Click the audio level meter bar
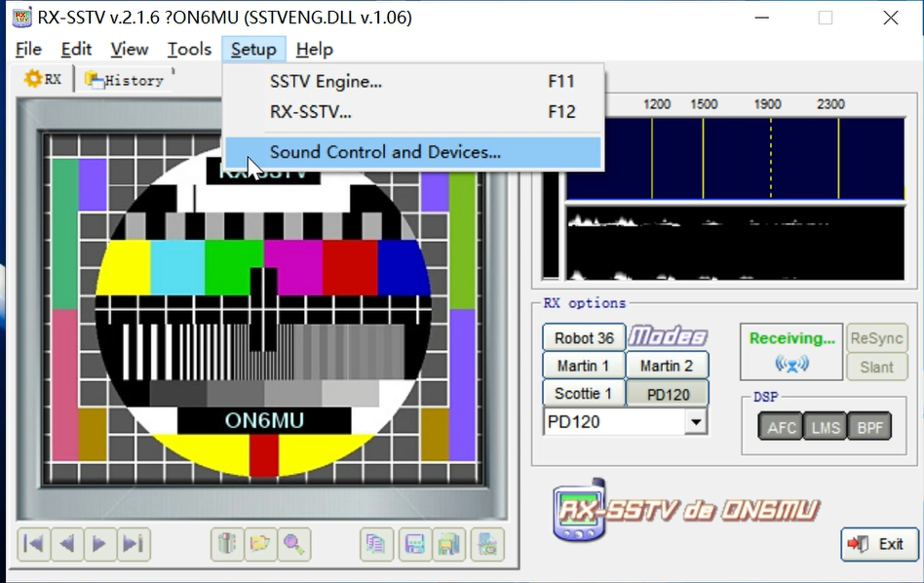 tap(551, 226)
